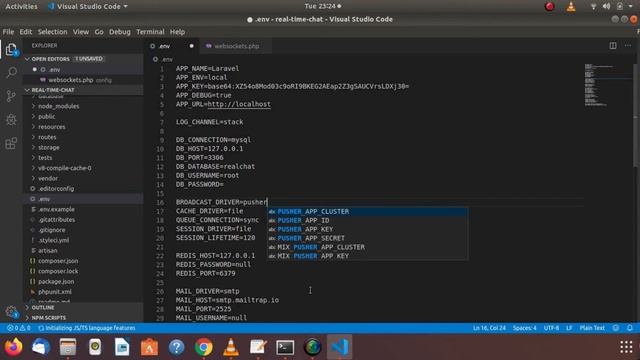Open the clock Tue 23:24 calendar
The width and height of the screenshot is (640, 360).
[x=322, y=6]
